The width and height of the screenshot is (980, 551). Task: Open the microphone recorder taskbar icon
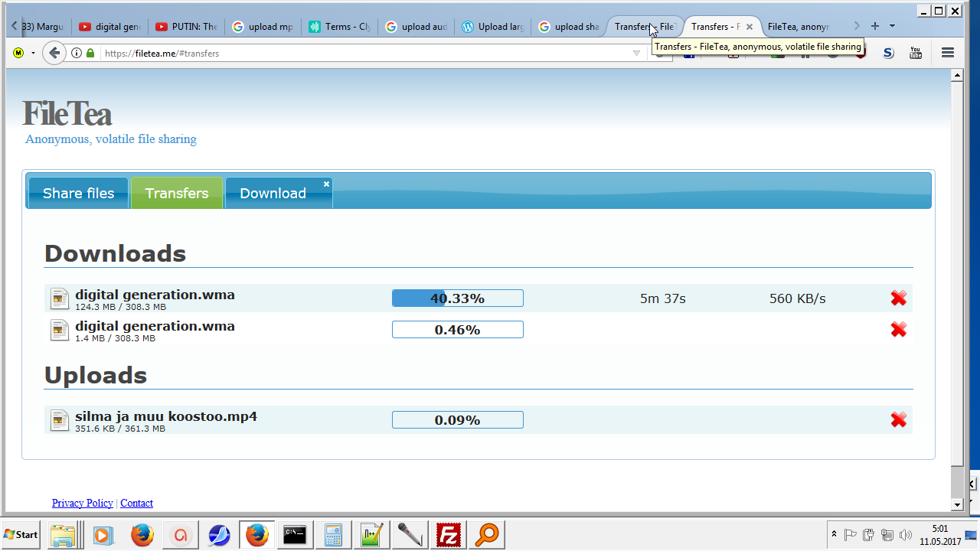[x=410, y=535]
